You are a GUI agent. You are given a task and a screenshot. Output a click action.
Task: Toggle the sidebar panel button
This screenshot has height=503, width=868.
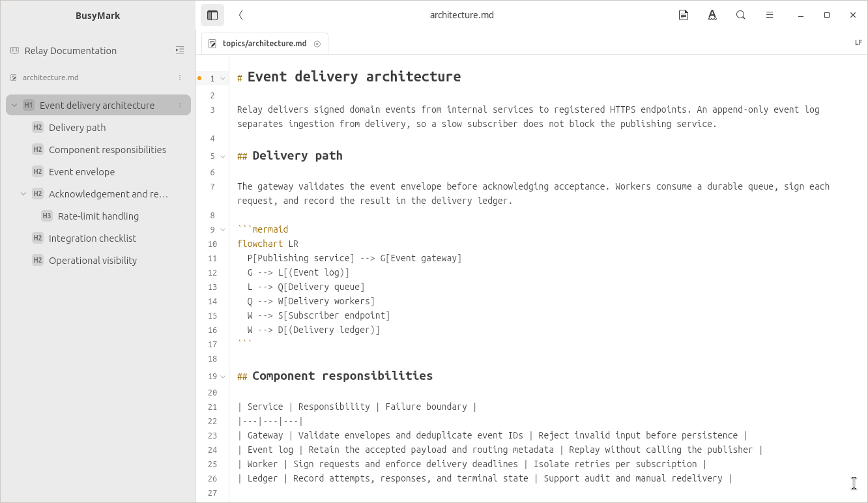tap(212, 15)
